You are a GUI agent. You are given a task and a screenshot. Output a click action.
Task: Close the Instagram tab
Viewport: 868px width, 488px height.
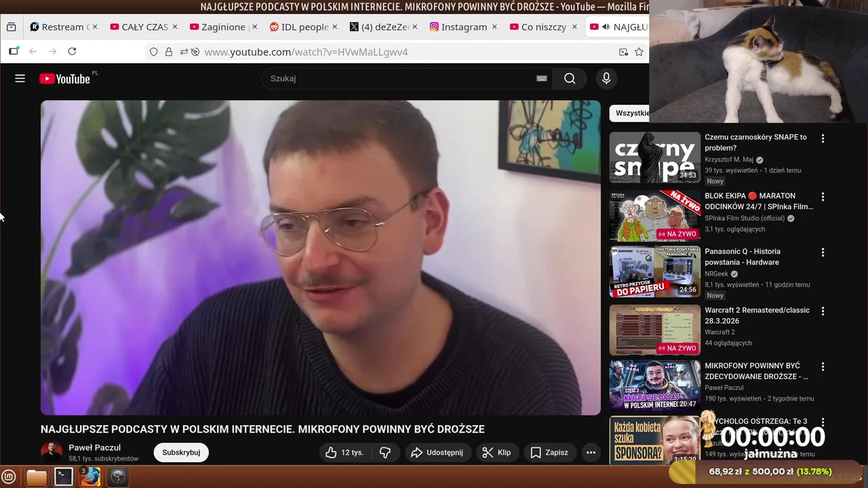(x=494, y=27)
